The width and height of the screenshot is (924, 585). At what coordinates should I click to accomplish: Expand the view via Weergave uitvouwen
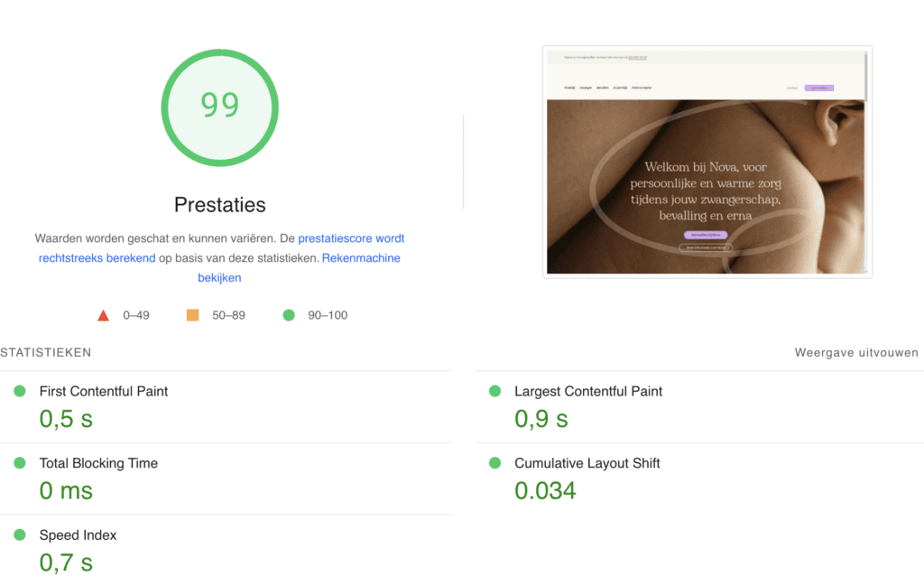point(856,353)
